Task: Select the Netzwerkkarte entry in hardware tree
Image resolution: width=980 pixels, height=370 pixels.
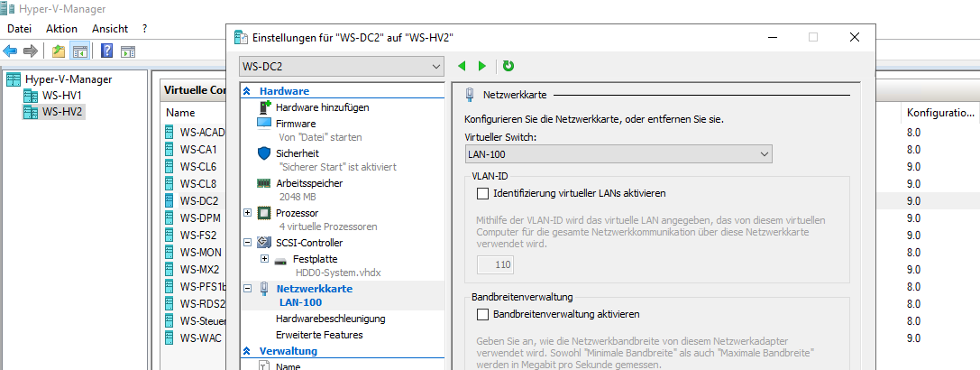Action: [315, 289]
